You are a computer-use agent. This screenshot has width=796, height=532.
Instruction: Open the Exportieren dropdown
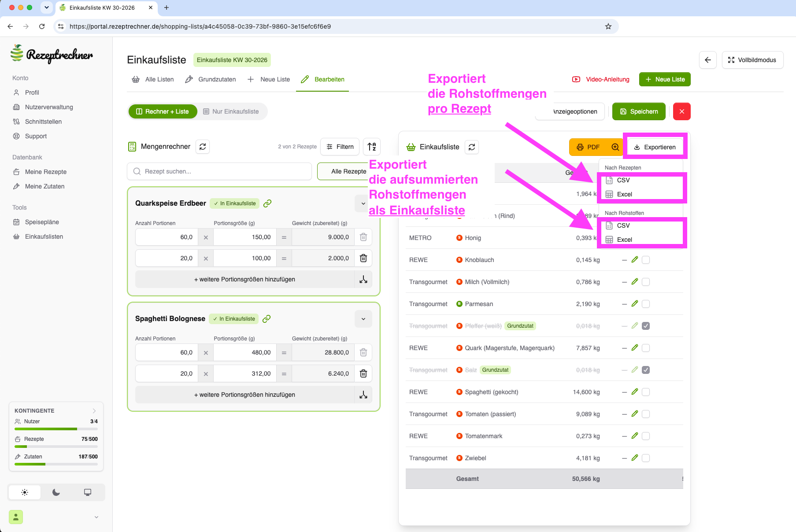click(655, 147)
